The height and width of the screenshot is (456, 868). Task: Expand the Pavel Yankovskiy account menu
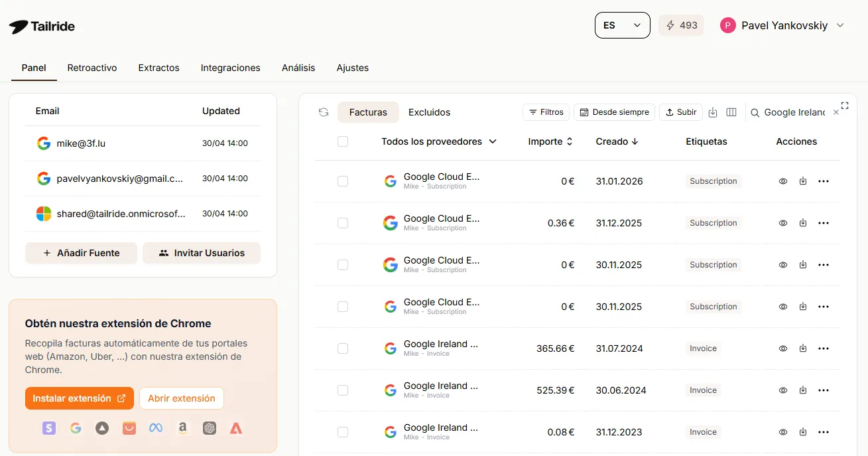[782, 25]
